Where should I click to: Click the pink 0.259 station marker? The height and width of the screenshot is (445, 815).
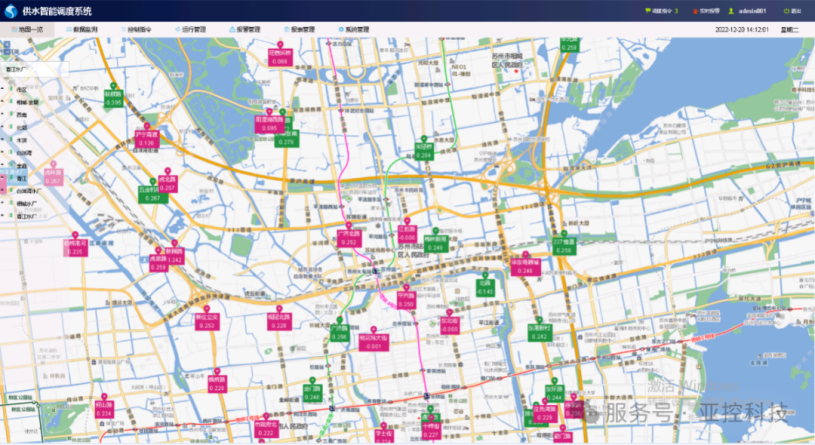tap(158, 263)
